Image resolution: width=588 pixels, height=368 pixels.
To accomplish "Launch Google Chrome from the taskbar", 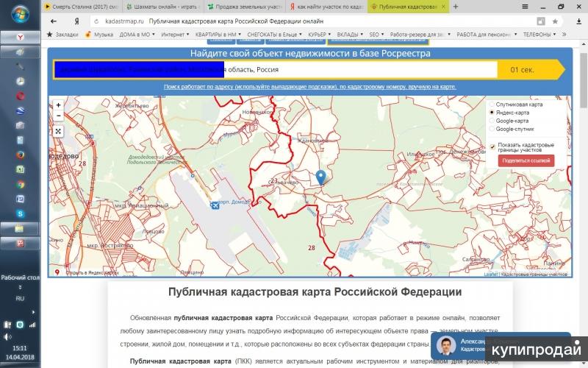I will click(21, 185).
